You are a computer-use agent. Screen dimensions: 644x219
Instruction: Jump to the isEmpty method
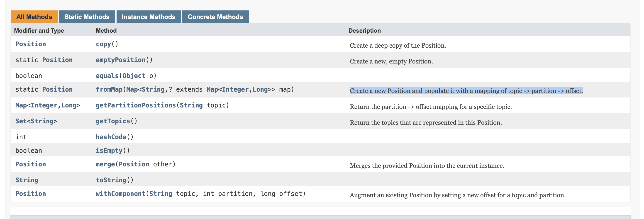[109, 151]
